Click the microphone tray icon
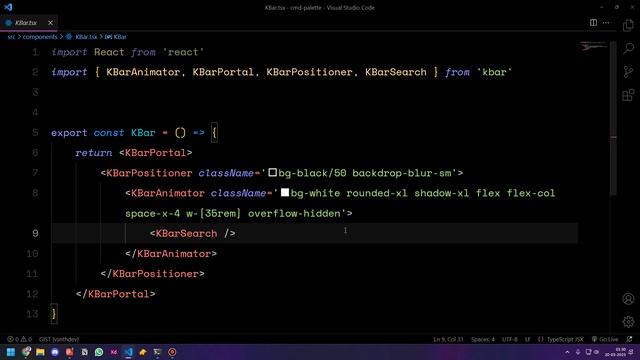640x360 pixels. 578,352
